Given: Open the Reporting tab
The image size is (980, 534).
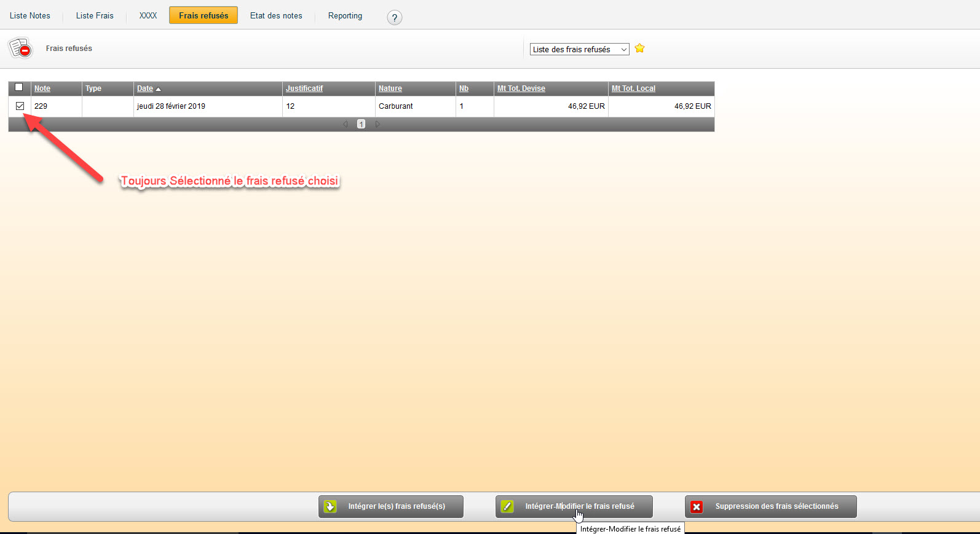Looking at the screenshot, I should click(345, 16).
